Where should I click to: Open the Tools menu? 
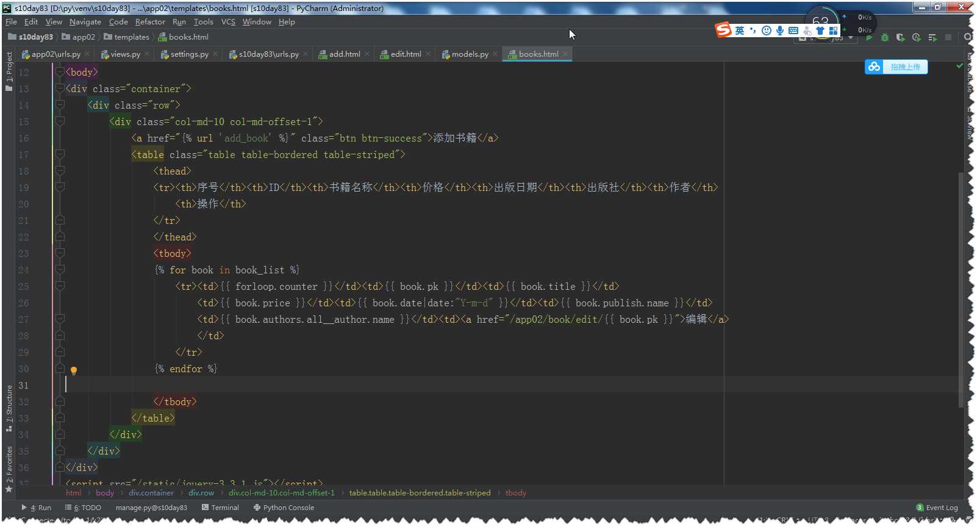click(x=204, y=22)
